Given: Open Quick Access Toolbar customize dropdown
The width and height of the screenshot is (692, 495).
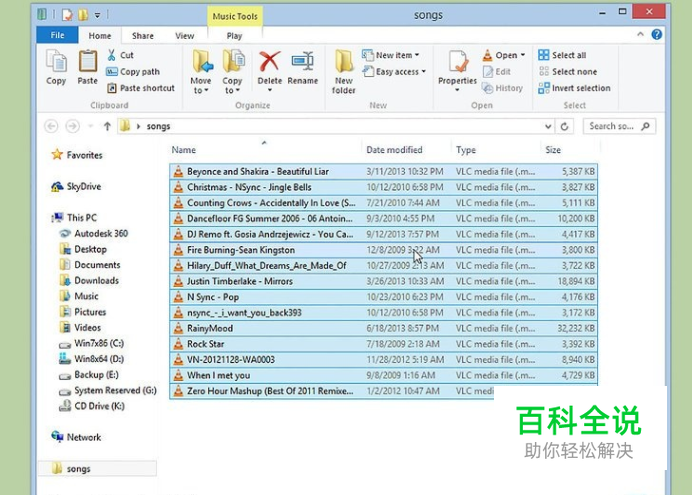Looking at the screenshot, I should (97, 15).
